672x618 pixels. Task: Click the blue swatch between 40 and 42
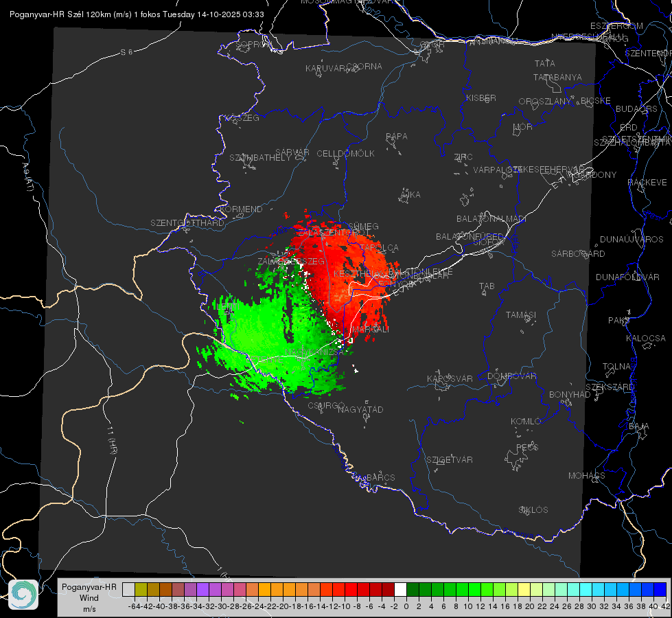click(x=660, y=589)
